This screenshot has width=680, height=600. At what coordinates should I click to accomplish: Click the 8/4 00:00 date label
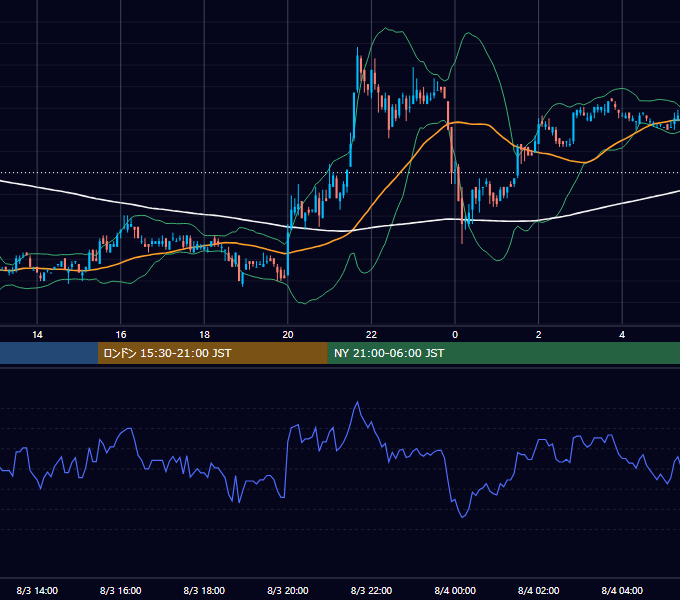(455, 590)
